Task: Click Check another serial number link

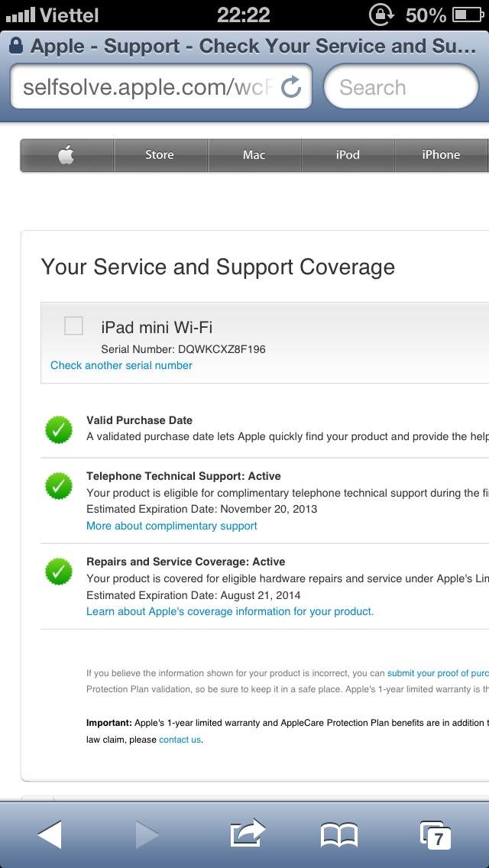Action: click(121, 365)
